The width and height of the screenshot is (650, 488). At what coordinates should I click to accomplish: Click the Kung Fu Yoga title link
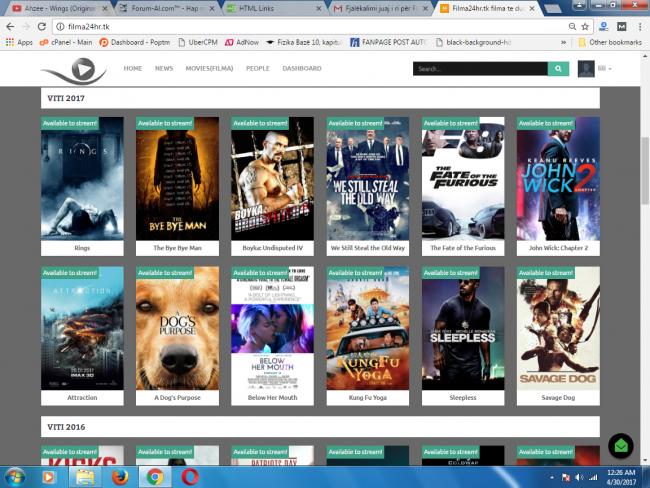368,398
